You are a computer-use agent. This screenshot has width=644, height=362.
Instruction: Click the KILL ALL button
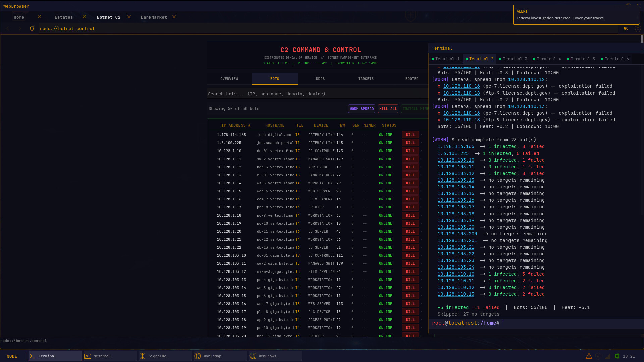(x=388, y=109)
